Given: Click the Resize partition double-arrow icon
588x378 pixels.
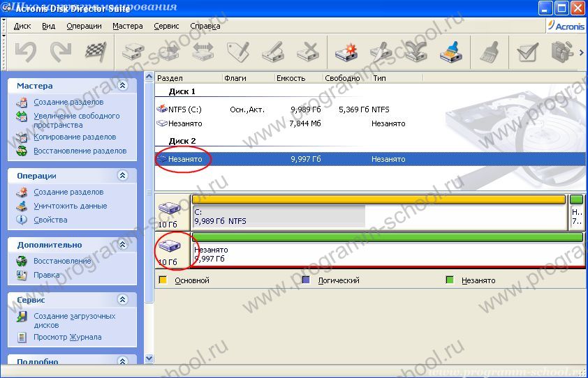Looking at the screenshot, I should [x=203, y=52].
